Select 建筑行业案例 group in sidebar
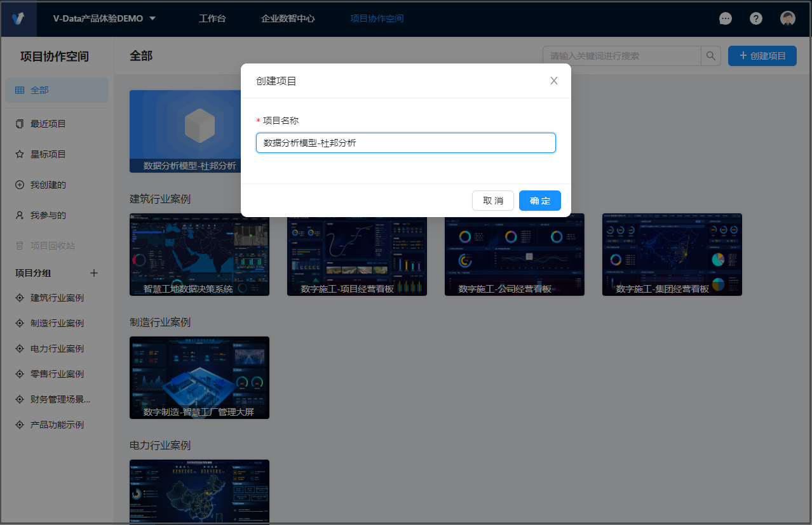Viewport: 812px width, 525px height. [x=57, y=298]
